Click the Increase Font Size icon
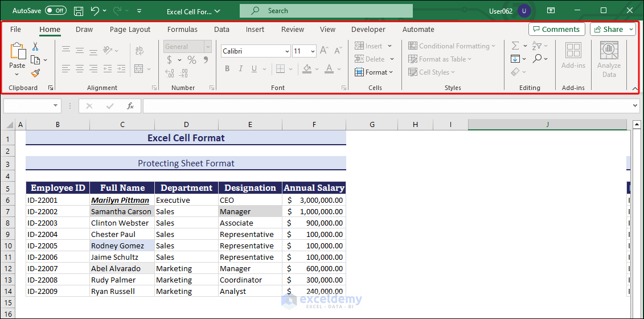Screen dimensions: 644x319 point(324,51)
